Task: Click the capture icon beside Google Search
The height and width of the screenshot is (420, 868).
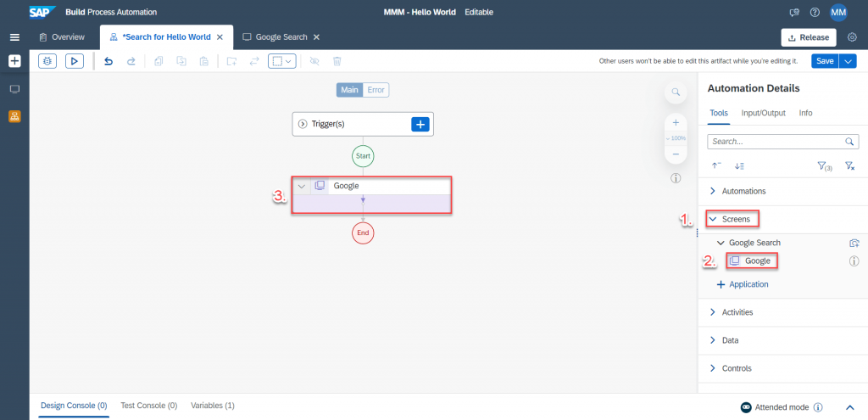Action: [854, 243]
